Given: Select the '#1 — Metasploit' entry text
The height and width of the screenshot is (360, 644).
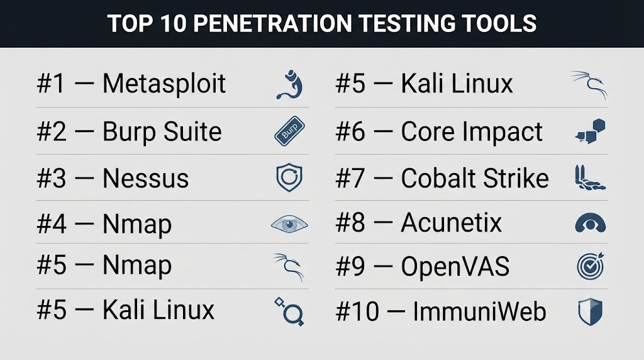Looking at the screenshot, I should click(131, 84).
